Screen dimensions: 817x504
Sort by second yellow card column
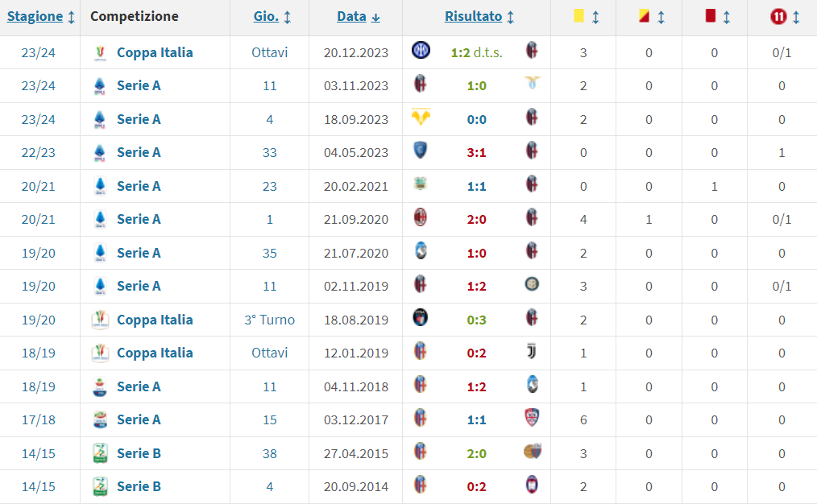click(650, 17)
